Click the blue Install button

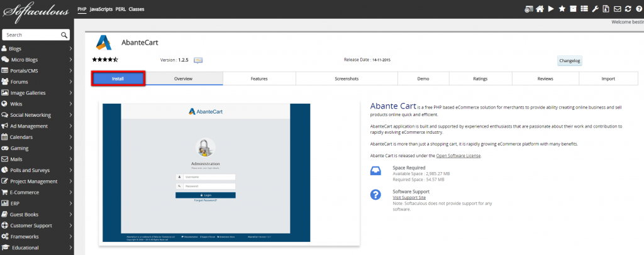[x=118, y=79]
